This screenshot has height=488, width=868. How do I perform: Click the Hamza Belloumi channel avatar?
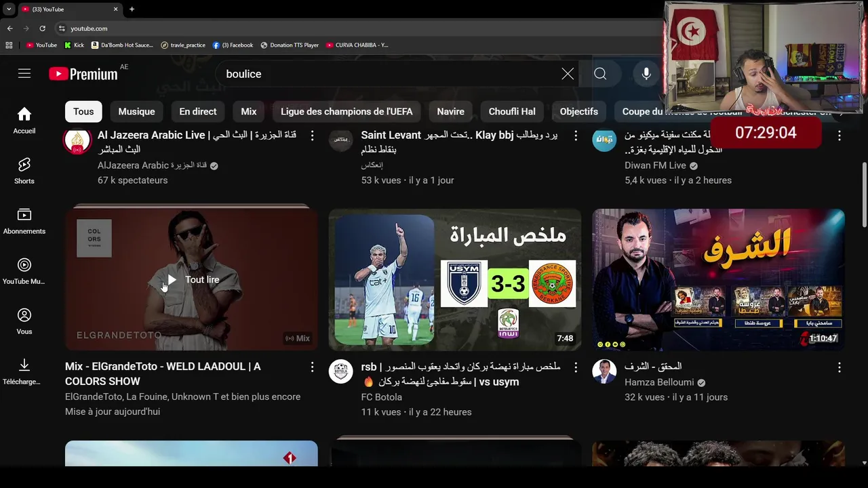(604, 371)
